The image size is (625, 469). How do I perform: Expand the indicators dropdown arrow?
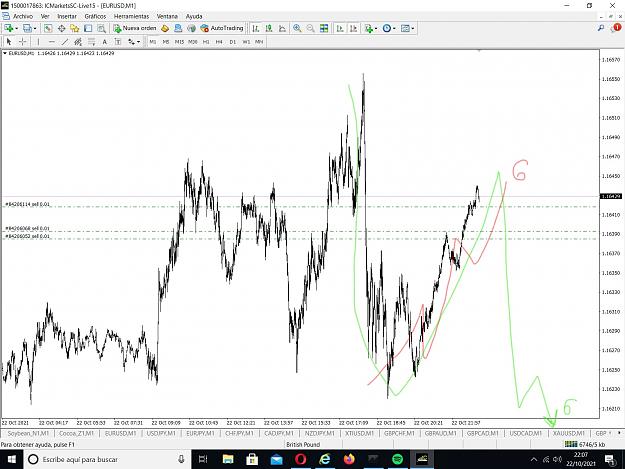point(376,29)
